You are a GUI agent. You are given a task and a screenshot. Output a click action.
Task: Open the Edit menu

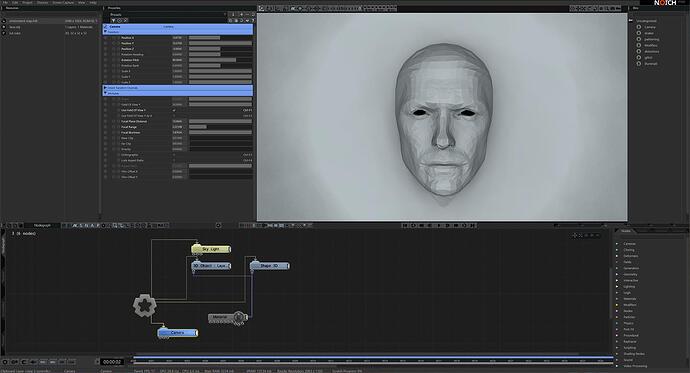point(15,3)
